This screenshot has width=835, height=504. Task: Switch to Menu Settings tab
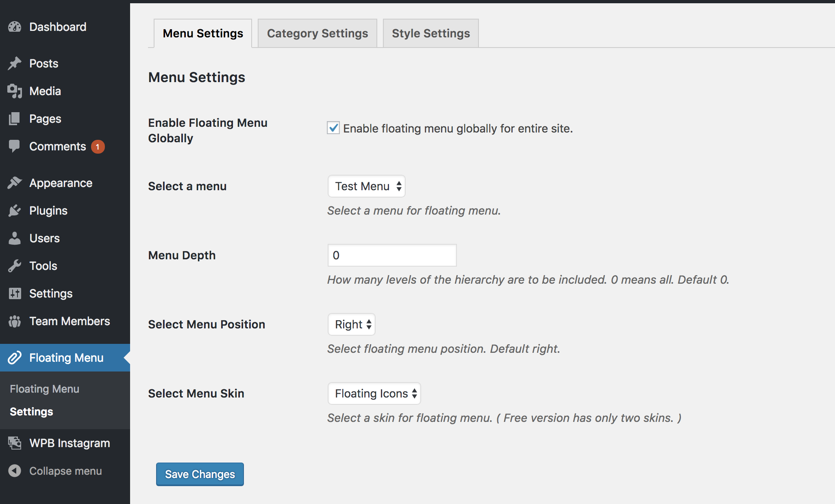pos(203,33)
